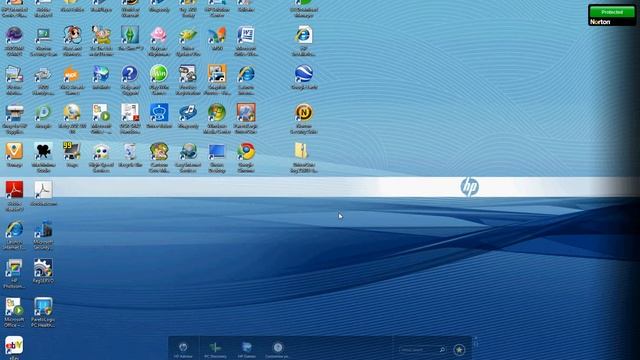The height and width of the screenshot is (360, 640).
Task: Open the Google Earth desktop shortcut
Action: pos(304,74)
